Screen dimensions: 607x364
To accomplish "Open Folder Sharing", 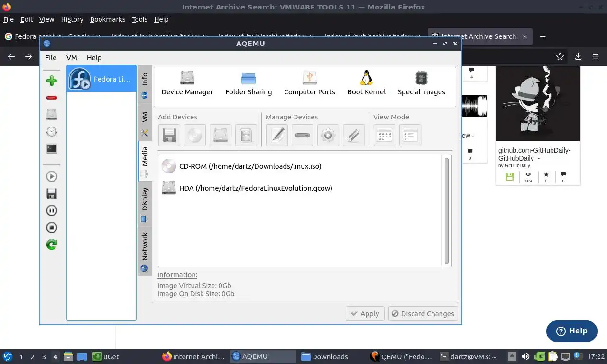I will coord(248,83).
